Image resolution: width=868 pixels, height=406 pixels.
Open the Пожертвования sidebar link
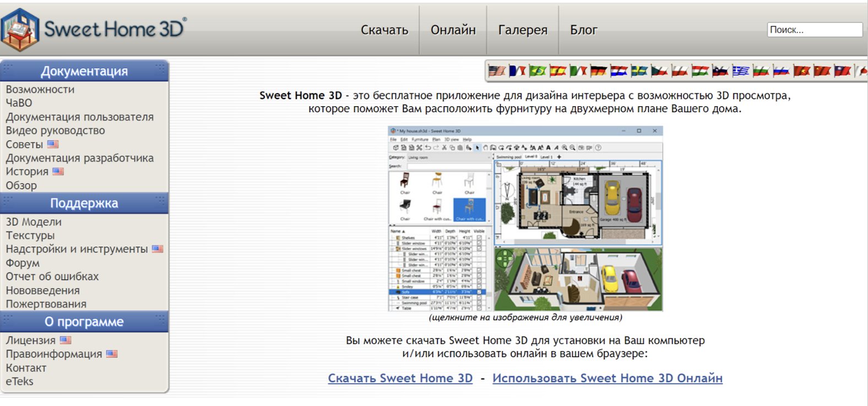(x=46, y=304)
